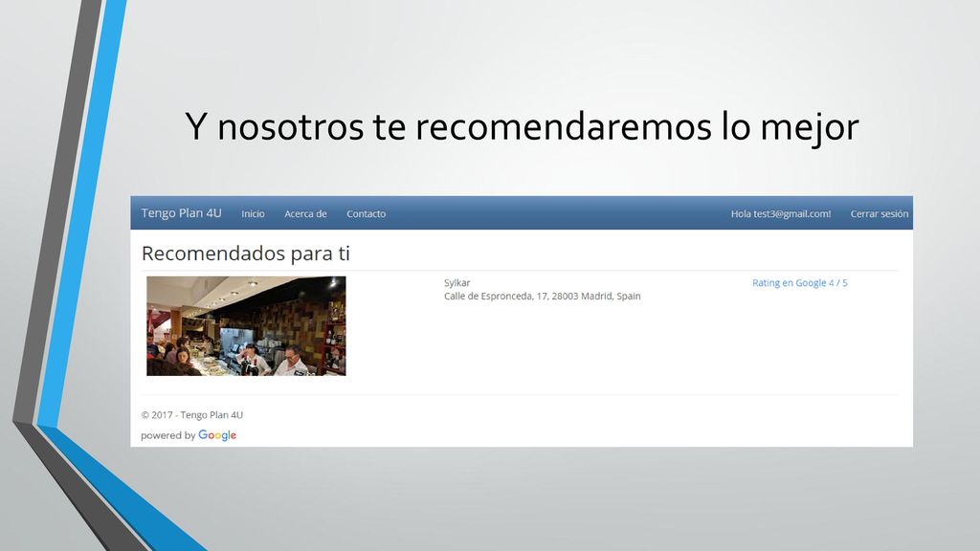Image resolution: width=980 pixels, height=551 pixels.
Task: Go to Inicio in the navbar
Action: click(253, 213)
